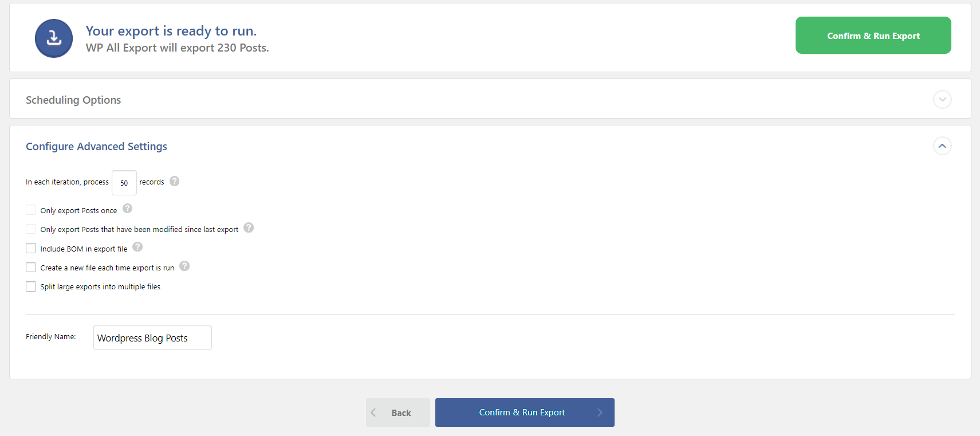The height and width of the screenshot is (436, 980).
Task: Show help for modified since last export
Action: (x=249, y=227)
